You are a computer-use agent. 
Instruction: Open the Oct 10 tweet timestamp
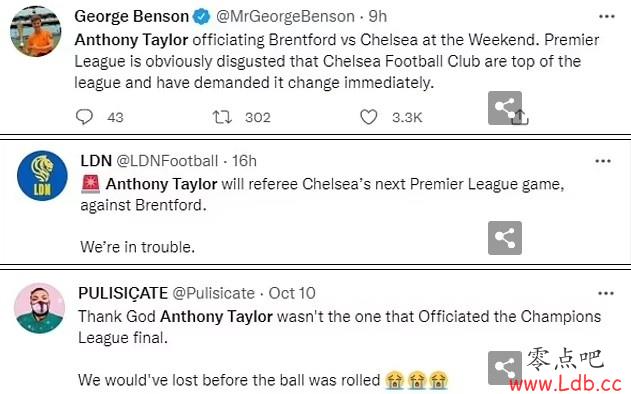tap(292, 293)
